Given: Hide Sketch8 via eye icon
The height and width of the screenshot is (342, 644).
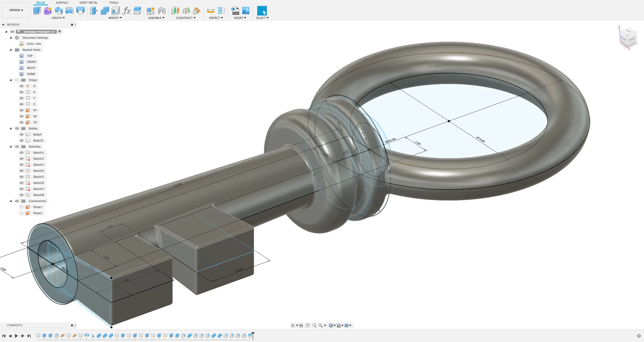Looking at the screenshot, I should click(x=22, y=195).
